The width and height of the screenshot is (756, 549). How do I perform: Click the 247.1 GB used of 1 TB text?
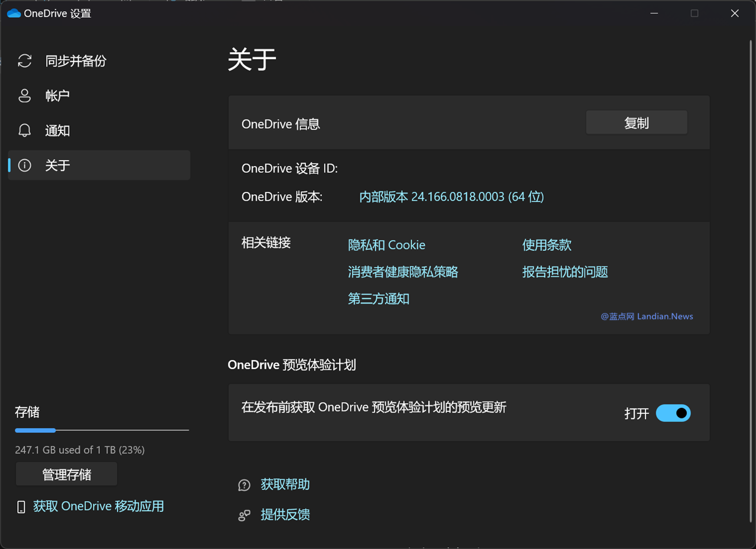[80, 450]
